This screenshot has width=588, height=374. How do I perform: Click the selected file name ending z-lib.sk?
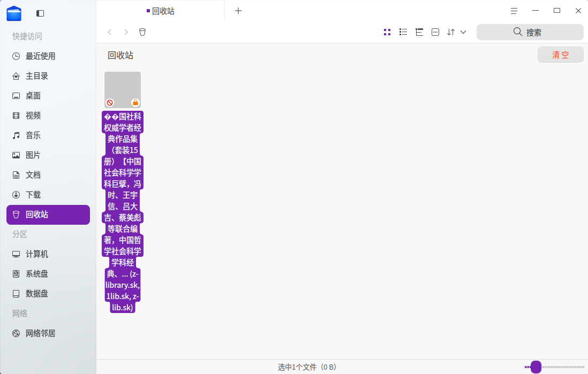pos(123,212)
